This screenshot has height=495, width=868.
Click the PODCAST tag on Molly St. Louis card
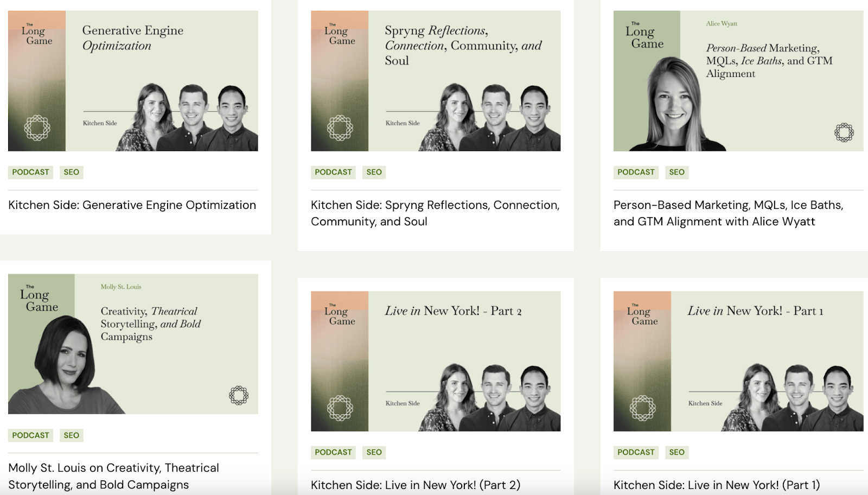[x=30, y=435]
